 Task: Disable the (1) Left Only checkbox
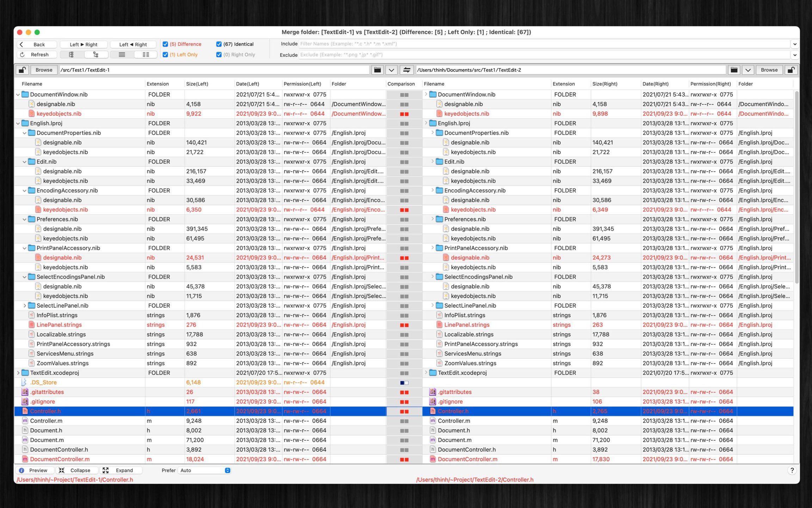click(x=165, y=55)
